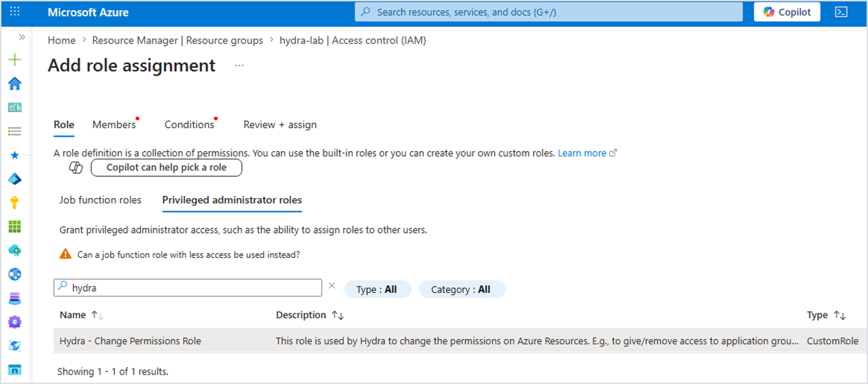The width and height of the screenshot is (868, 384).
Task: Open the ellipsis menu beside Add role assignment
Action: point(239,66)
